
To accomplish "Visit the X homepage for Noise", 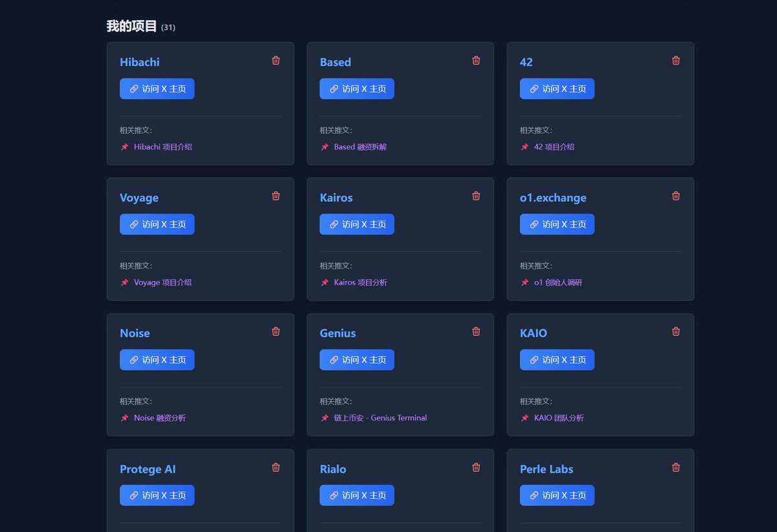I will (x=157, y=360).
